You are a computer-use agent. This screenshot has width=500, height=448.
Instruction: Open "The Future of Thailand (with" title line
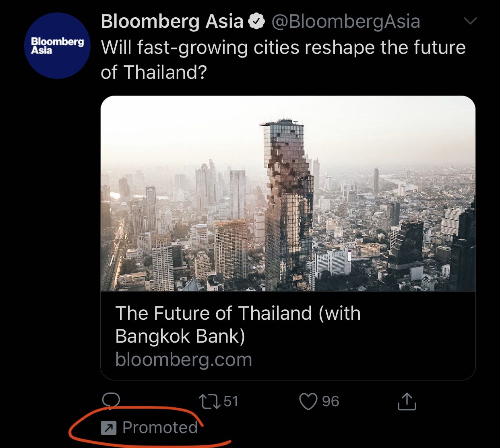[238, 313]
